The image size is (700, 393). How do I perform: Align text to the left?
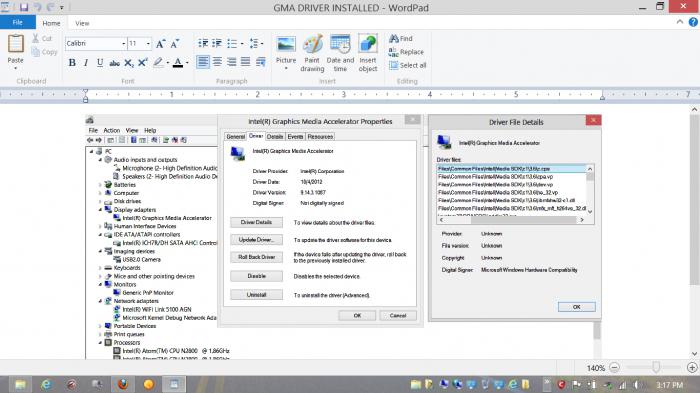[x=203, y=62]
